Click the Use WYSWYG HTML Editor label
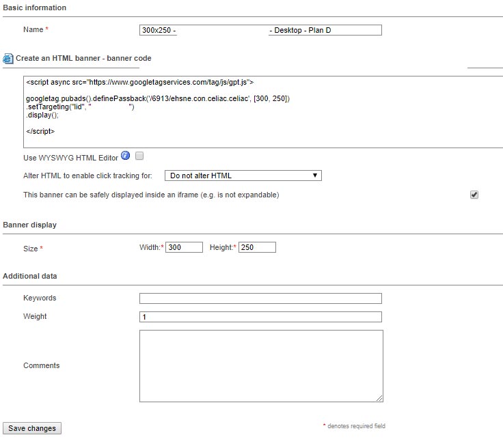Screen dimensions: 503x448 pyautogui.click(x=70, y=158)
